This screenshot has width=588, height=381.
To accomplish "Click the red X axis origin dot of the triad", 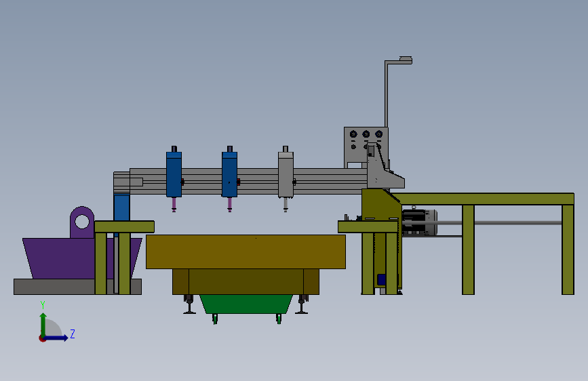I will point(41,339).
